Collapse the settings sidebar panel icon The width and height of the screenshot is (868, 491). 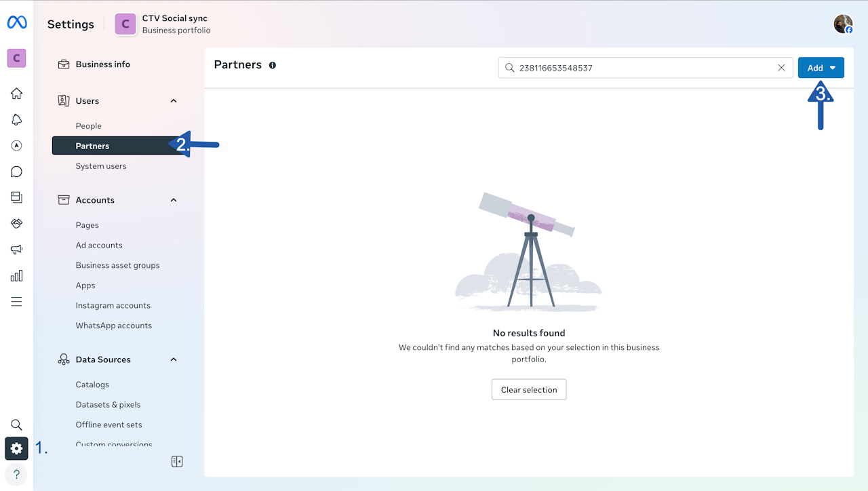coord(177,462)
